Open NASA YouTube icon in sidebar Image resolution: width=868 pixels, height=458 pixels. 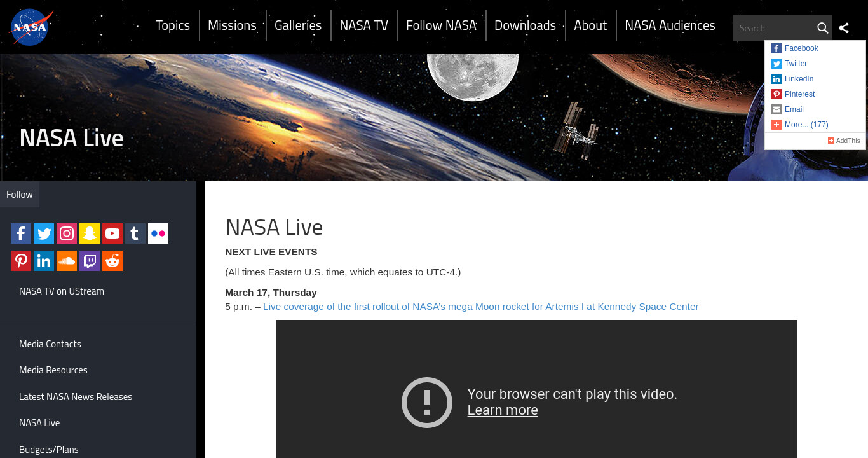[112, 233]
